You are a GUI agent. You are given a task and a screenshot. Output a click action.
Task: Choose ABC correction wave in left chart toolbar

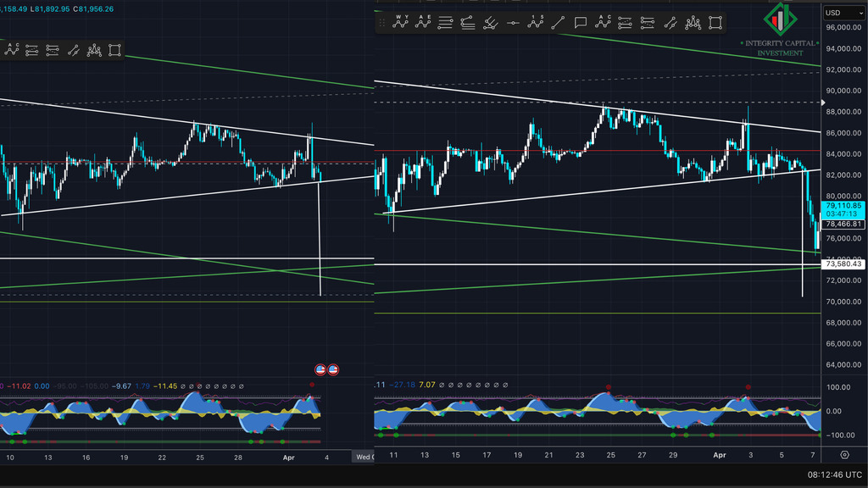pyautogui.click(x=11, y=50)
